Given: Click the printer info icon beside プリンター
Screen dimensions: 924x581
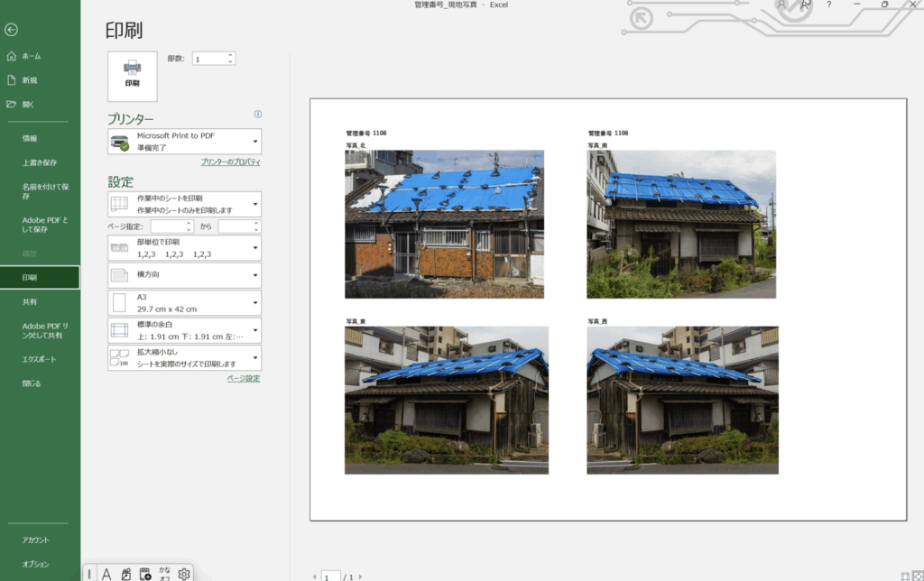Looking at the screenshot, I should (257, 114).
